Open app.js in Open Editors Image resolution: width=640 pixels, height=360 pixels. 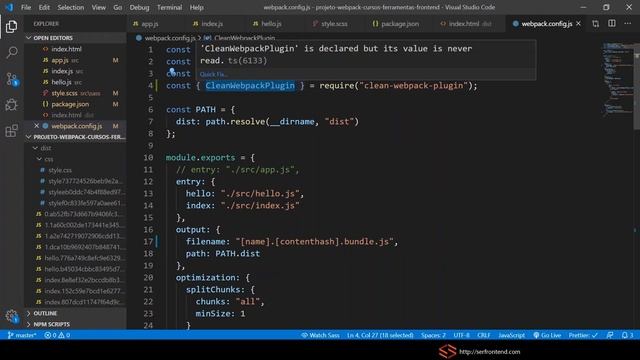point(75,60)
